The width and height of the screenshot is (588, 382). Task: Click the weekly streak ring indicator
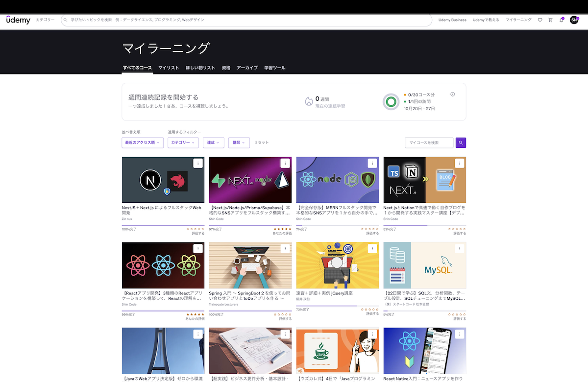[391, 101]
